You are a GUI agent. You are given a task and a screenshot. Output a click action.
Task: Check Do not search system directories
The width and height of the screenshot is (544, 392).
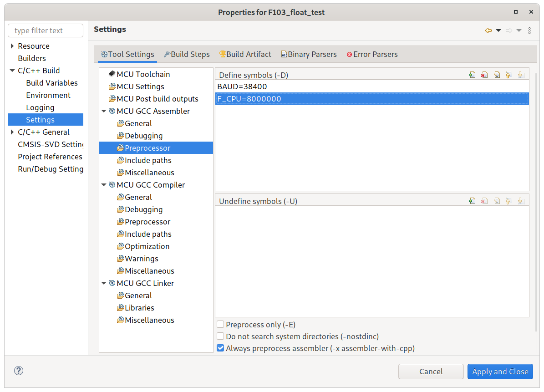pyautogui.click(x=221, y=336)
